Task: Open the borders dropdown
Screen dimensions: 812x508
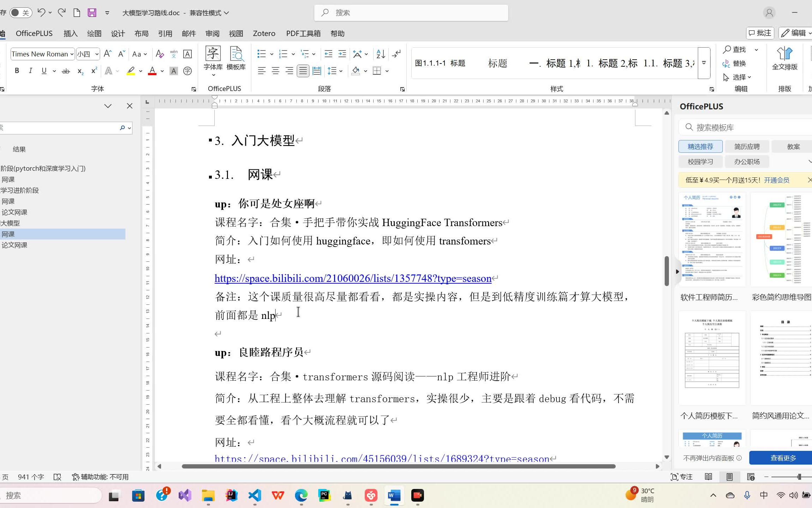Action: tap(387, 71)
